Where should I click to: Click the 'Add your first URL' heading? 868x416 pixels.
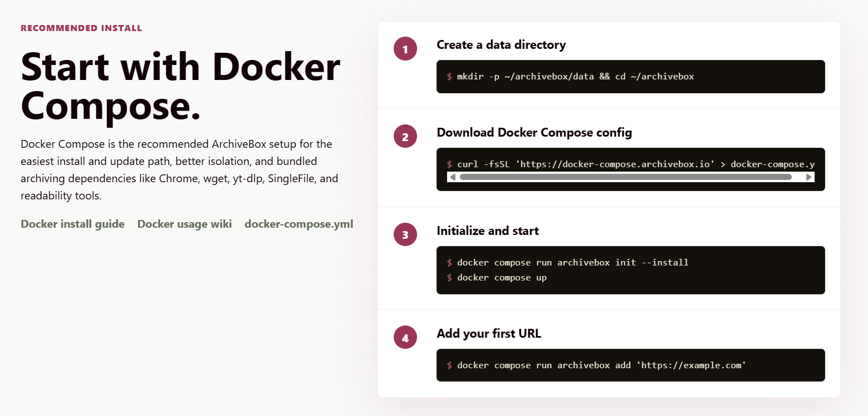point(489,334)
